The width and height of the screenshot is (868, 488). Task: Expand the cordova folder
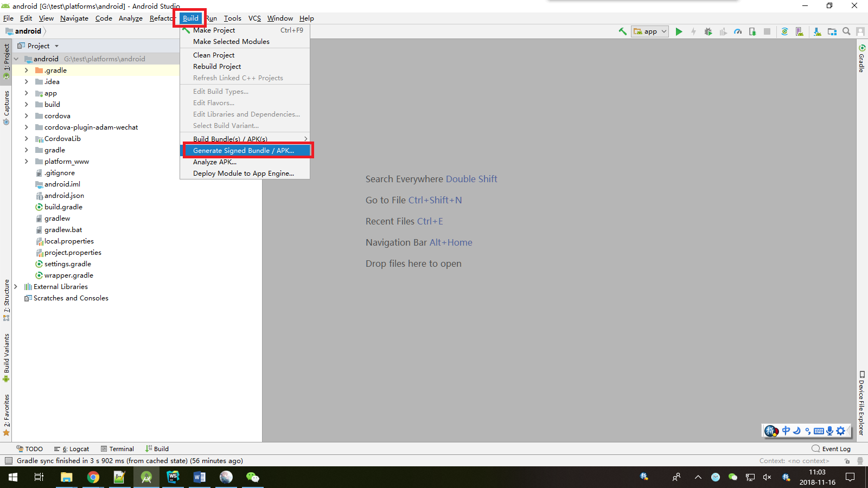26,116
